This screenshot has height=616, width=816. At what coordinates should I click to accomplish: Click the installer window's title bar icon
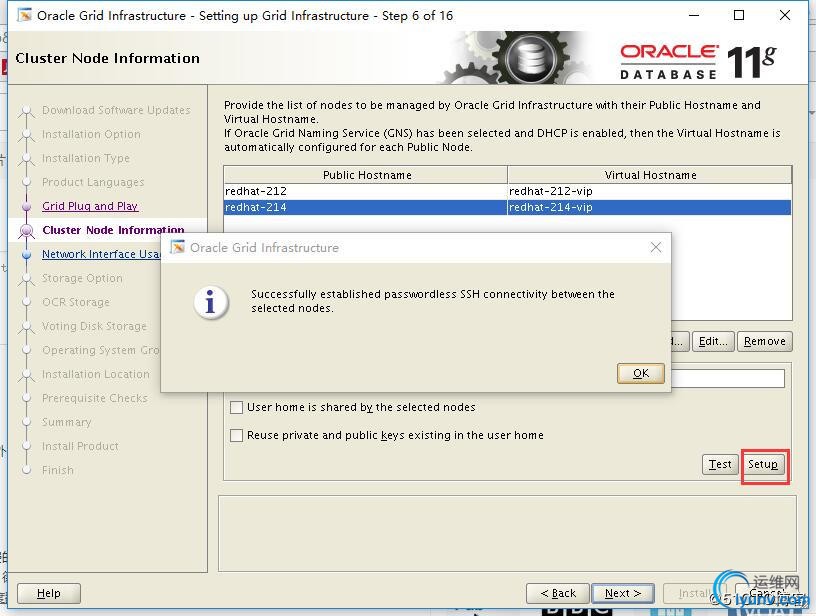click(24, 15)
